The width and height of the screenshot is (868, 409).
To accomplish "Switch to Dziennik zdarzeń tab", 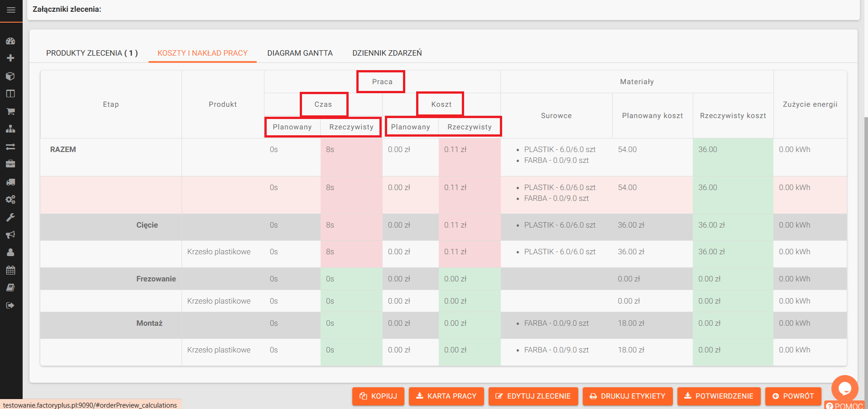I will tap(387, 53).
